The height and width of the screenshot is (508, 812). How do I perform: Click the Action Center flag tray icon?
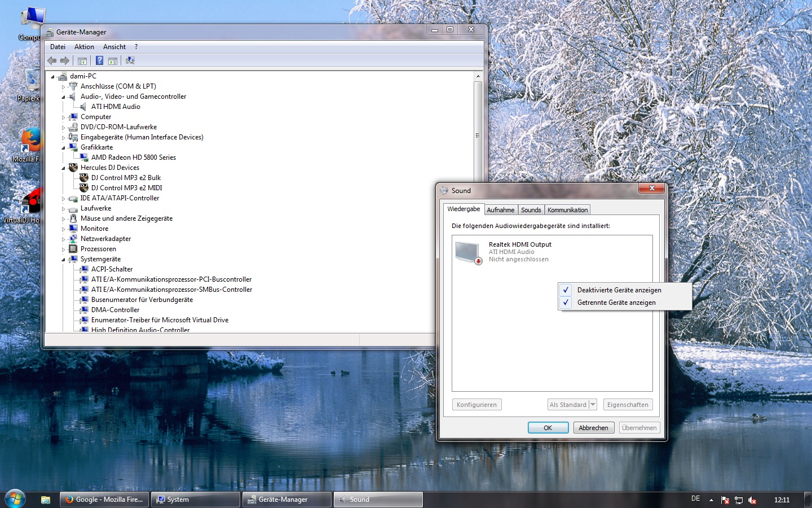coord(725,500)
